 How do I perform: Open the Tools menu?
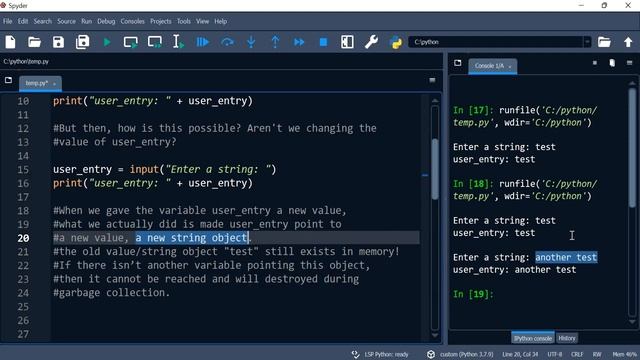click(x=184, y=21)
